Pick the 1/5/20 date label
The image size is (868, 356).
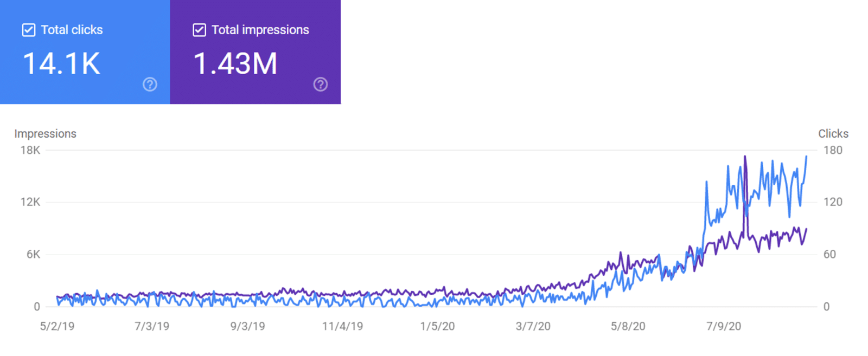tap(437, 326)
